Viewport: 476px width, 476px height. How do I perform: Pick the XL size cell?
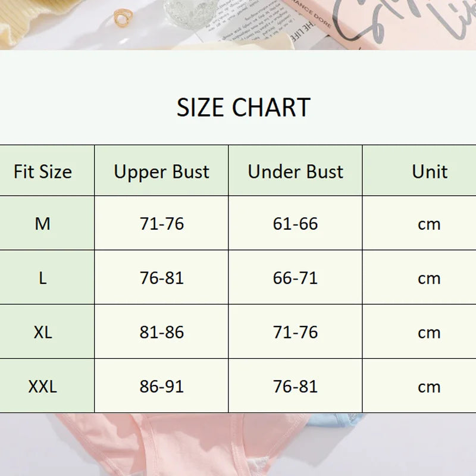click(43, 332)
